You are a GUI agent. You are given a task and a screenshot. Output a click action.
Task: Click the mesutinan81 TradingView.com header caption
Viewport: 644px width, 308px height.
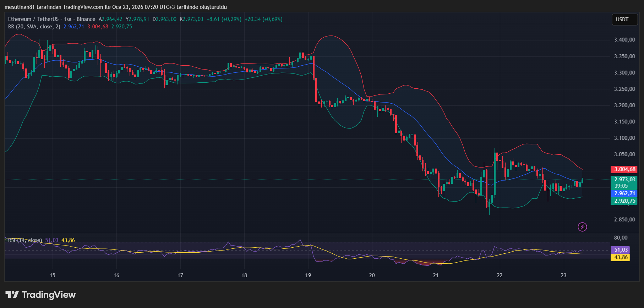(x=116, y=7)
